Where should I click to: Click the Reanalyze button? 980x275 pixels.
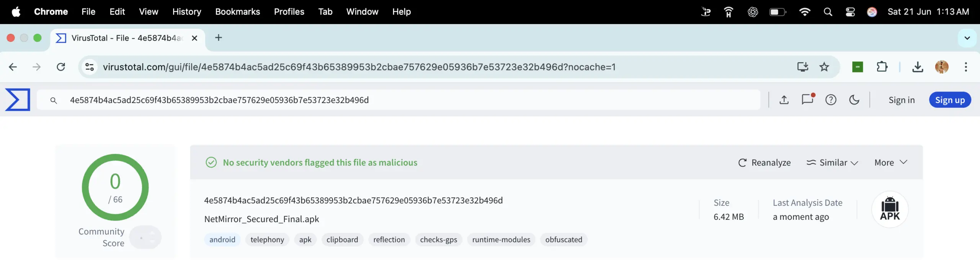pyautogui.click(x=764, y=163)
